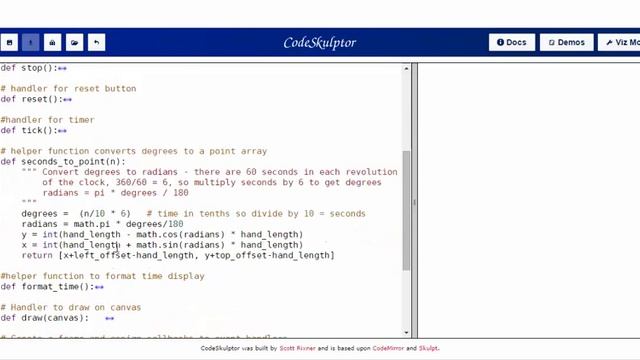
Task: Expand the folded tick() function body
Action: (x=62, y=131)
